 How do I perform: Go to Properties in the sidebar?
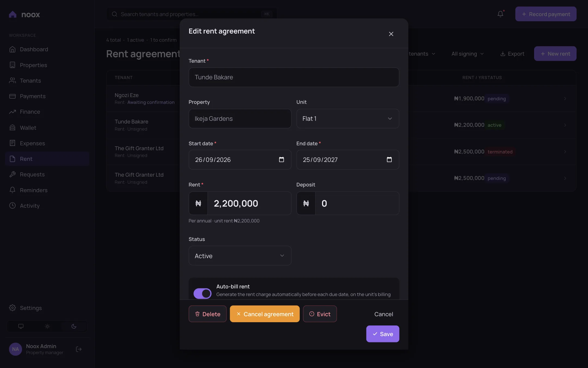click(47, 65)
